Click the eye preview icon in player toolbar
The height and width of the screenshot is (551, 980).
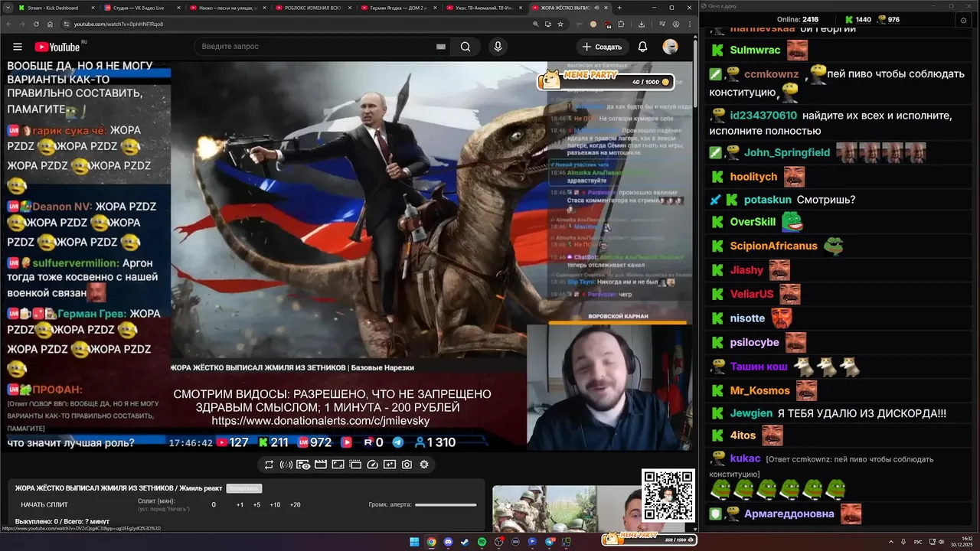pyautogui.click(x=303, y=465)
